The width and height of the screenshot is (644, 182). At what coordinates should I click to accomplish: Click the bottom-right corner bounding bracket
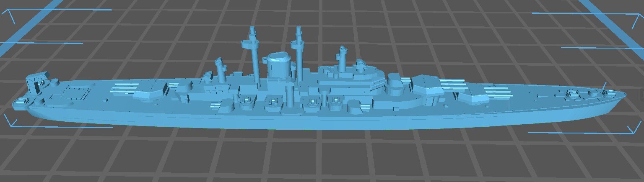[631, 130]
